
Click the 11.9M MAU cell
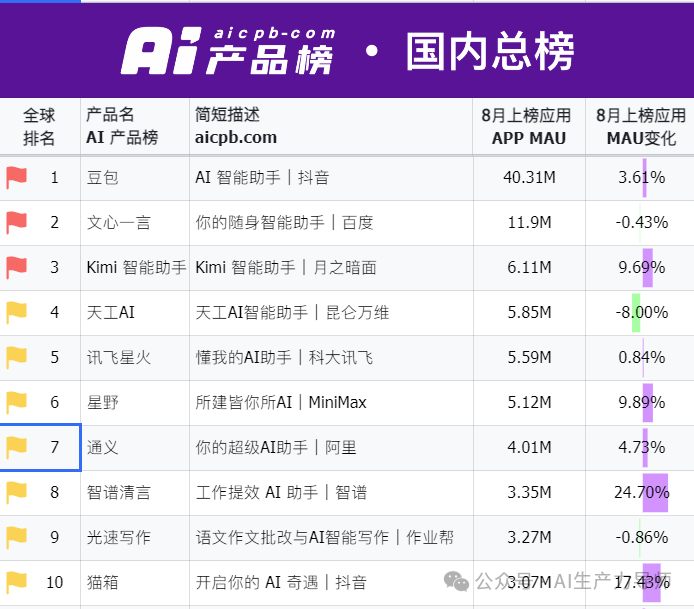(529, 223)
